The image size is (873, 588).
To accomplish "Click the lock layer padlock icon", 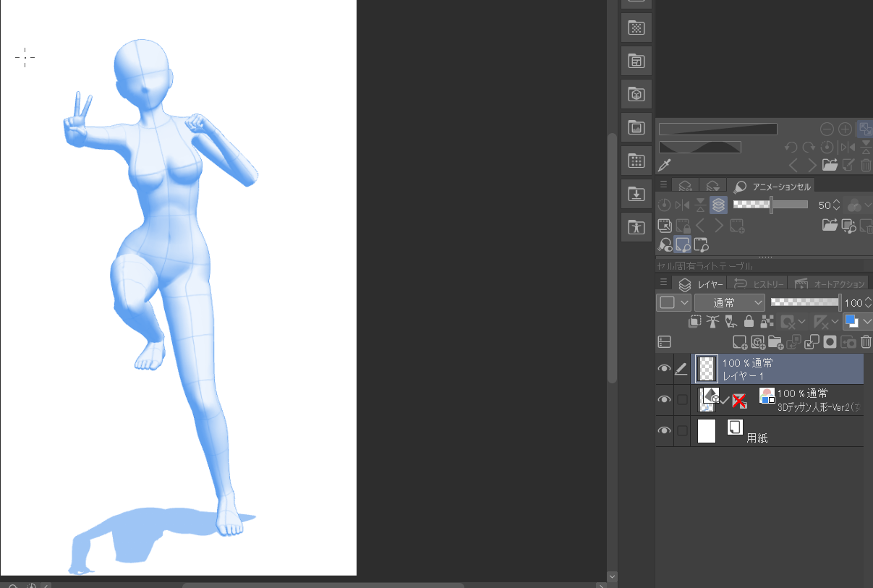I will 749,322.
